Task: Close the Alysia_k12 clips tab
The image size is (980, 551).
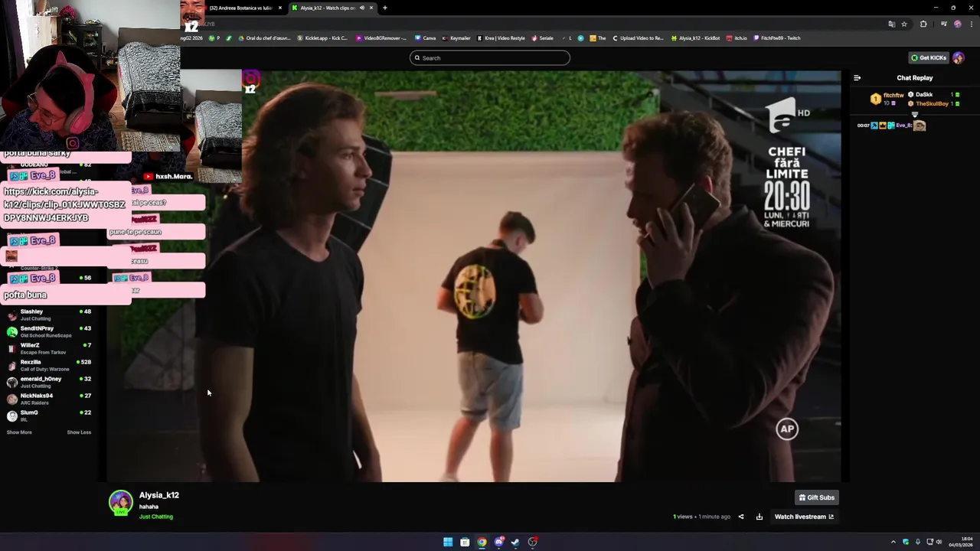Action: point(371,8)
